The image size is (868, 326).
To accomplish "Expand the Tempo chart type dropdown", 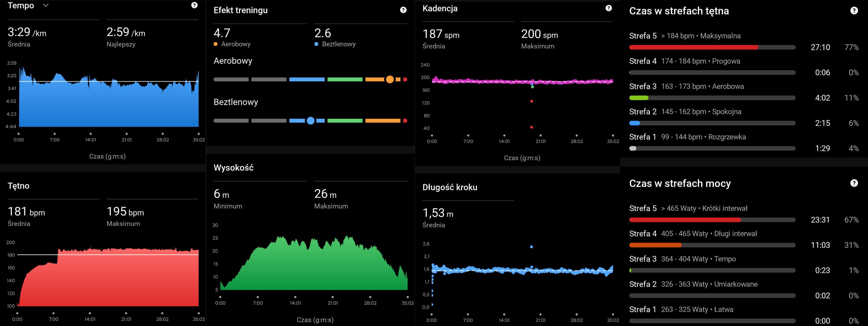I will click(x=46, y=5).
